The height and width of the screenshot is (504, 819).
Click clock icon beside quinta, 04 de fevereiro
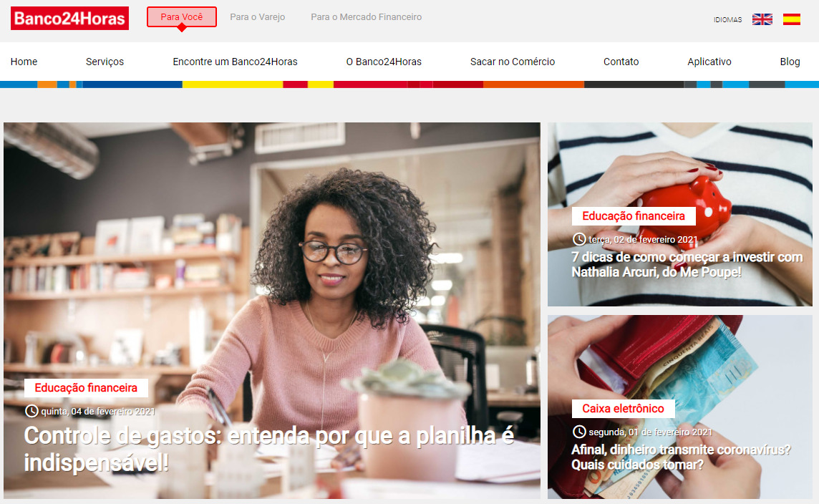31,411
